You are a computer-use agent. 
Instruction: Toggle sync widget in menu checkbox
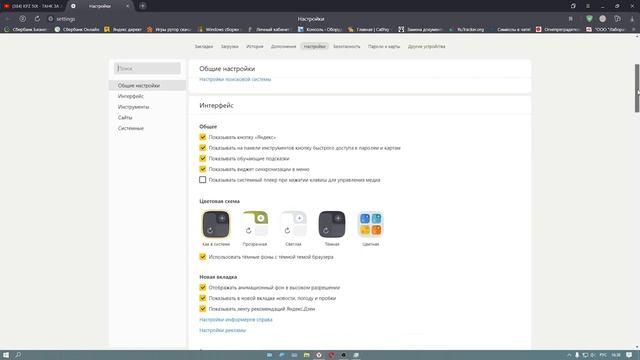click(202, 169)
